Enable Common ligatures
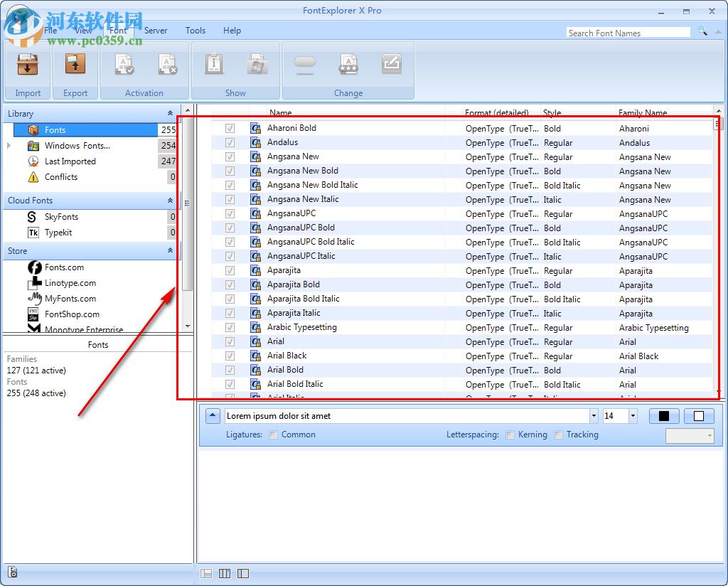This screenshot has width=728, height=586. point(273,435)
